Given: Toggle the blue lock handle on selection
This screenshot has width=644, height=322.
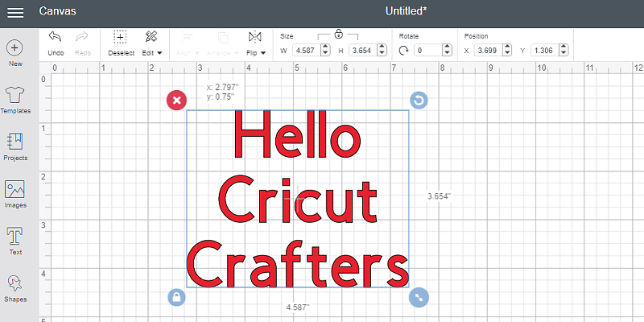Looking at the screenshot, I should pyautogui.click(x=176, y=297).
